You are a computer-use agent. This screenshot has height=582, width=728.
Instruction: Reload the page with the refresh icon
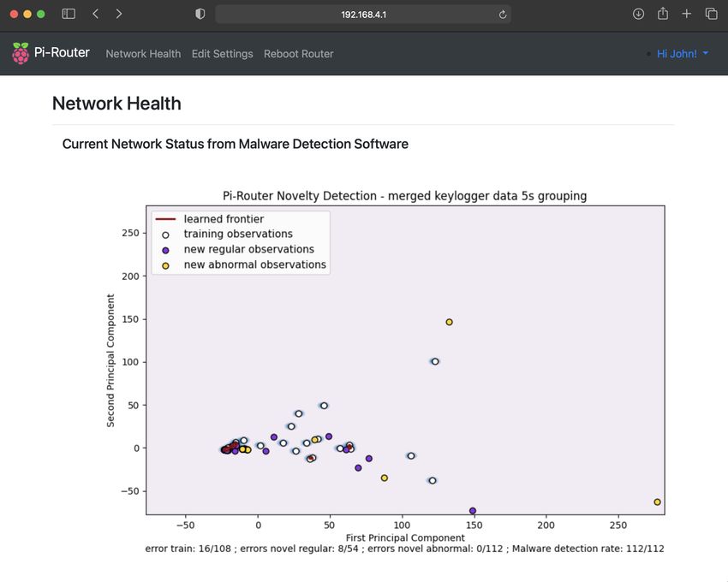(x=503, y=15)
